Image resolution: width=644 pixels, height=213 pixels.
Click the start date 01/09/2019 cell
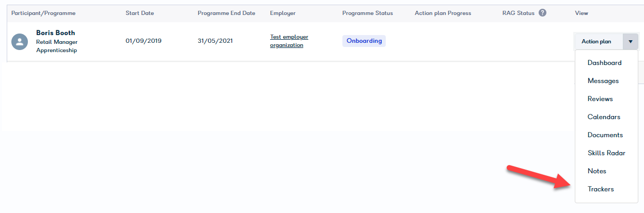coord(144,41)
